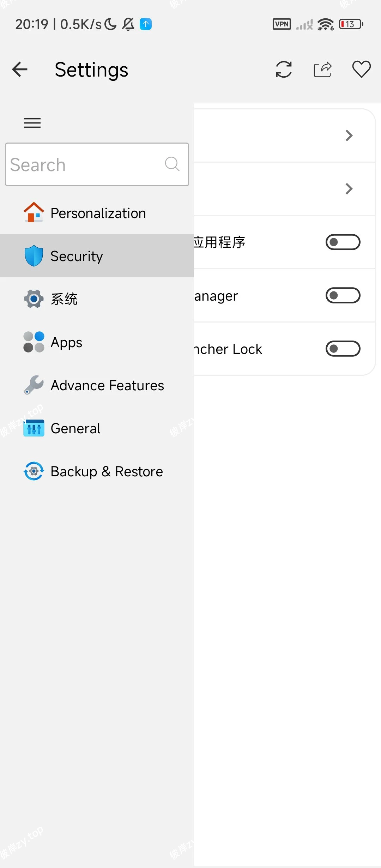381x868 pixels.
Task: Turn on the Manager toggle
Action: [x=343, y=295]
